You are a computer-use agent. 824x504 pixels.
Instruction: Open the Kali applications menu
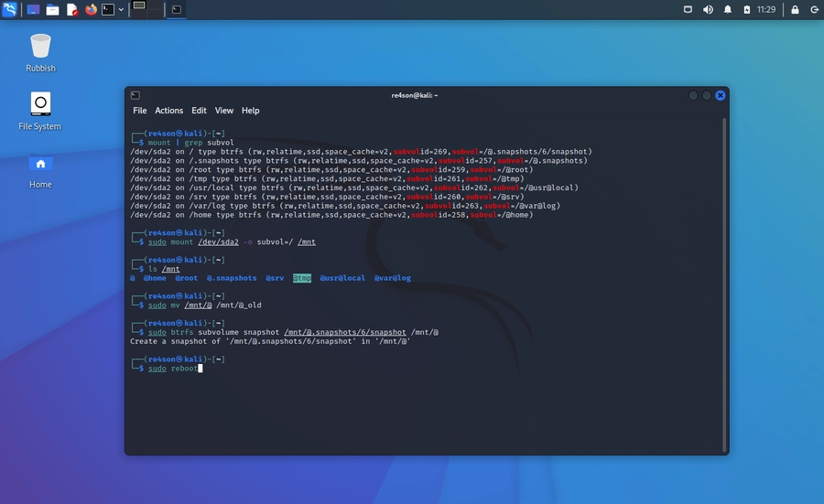click(9, 9)
